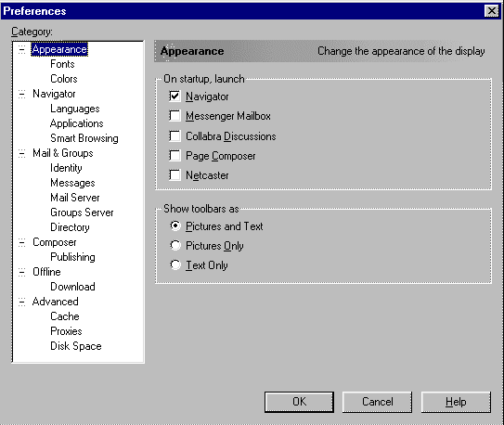
Task: Collapse the Offline category expander
Action: (22, 272)
